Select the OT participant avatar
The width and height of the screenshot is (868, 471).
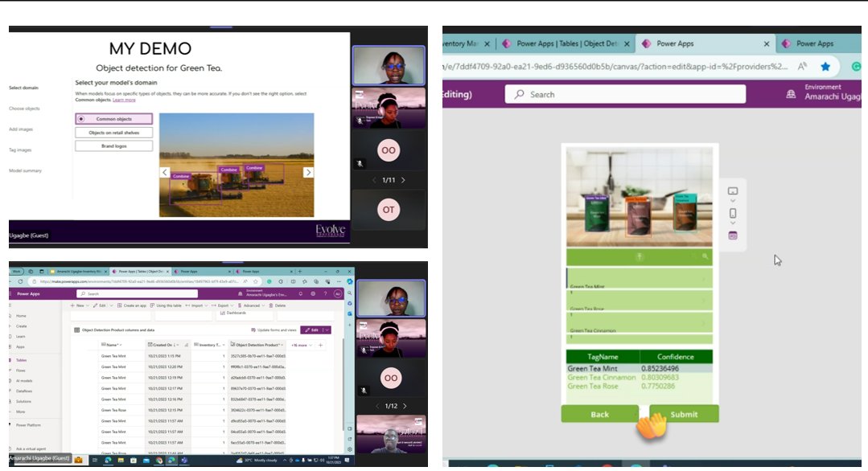pyautogui.click(x=389, y=210)
